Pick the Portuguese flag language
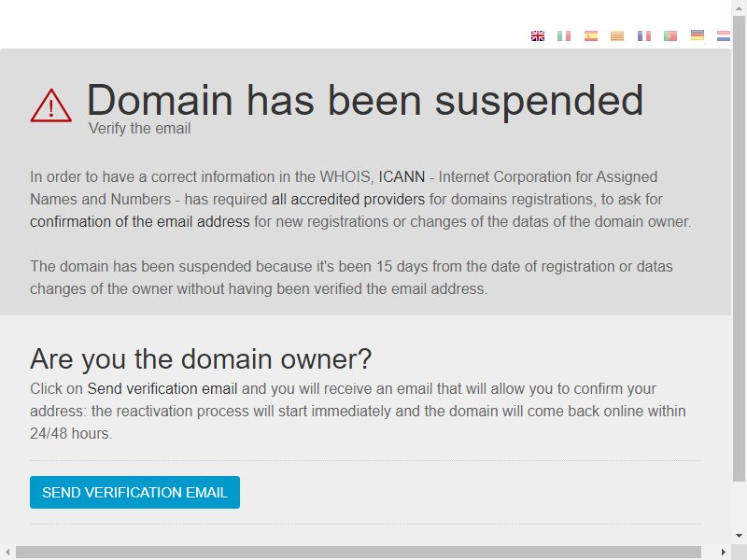 (670, 35)
